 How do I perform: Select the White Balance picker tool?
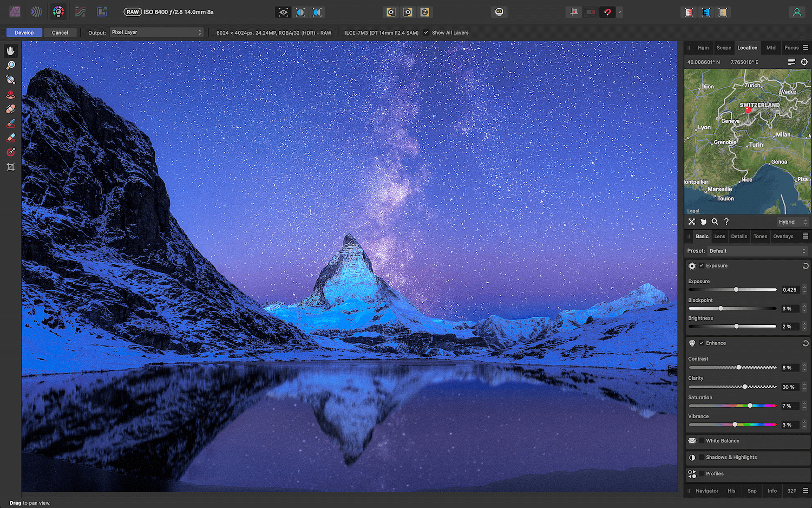coord(10,80)
